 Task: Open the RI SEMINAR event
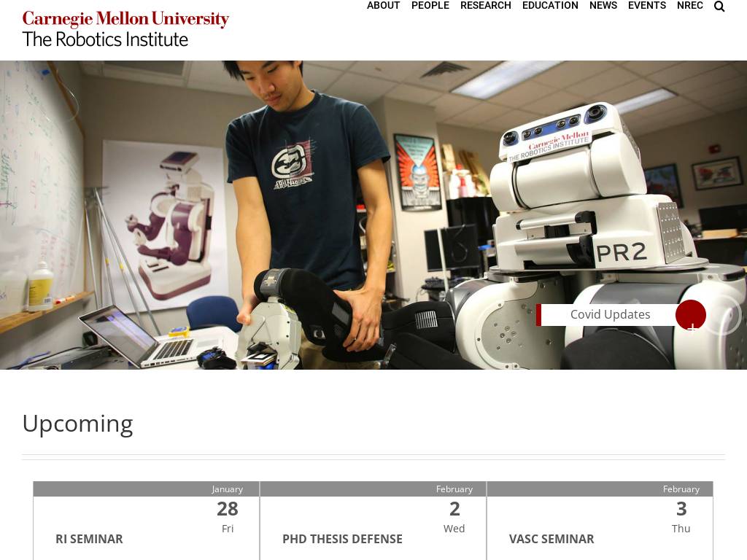(x=89, y=539)
